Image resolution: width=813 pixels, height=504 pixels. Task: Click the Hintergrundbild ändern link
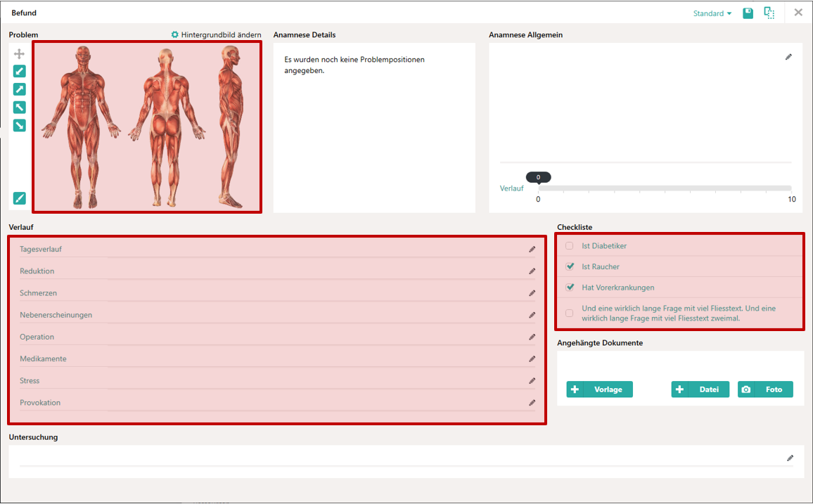pos(216,34)
